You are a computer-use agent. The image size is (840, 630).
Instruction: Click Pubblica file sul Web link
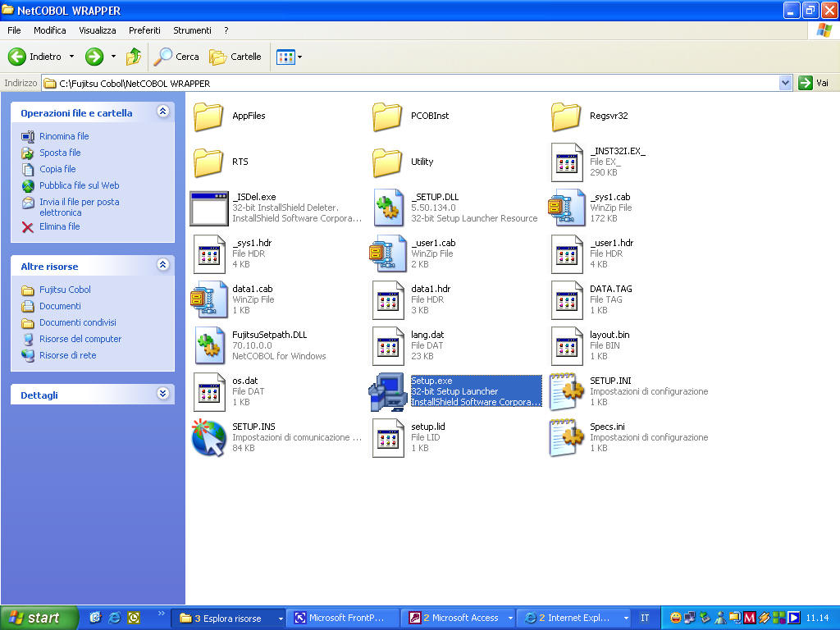[x=80, y=185]
